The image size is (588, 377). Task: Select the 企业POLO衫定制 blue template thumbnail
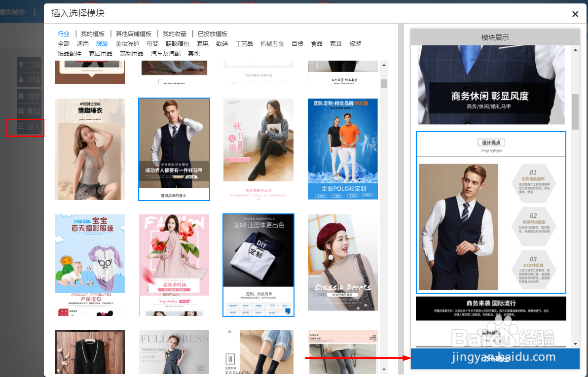point(342,148)
